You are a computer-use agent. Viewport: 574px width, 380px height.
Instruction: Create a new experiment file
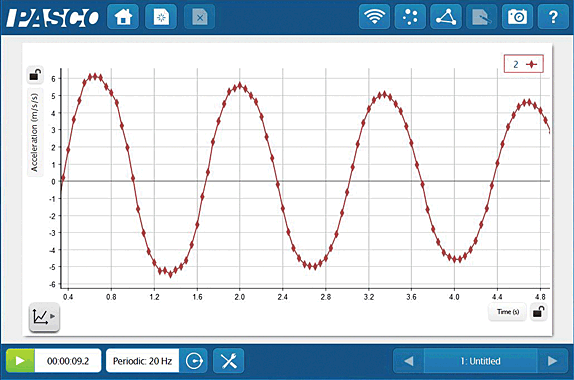(x=161, y=17)
